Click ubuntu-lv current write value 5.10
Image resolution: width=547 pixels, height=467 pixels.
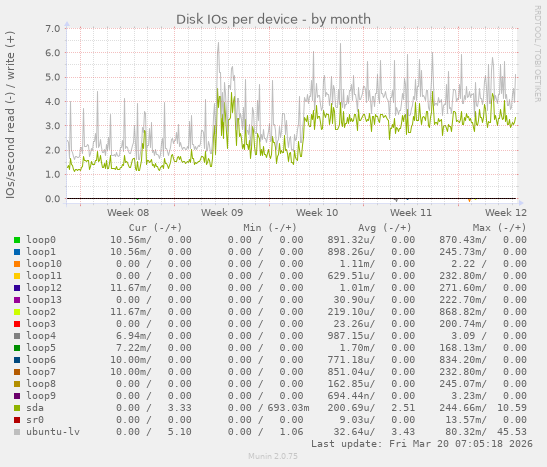coord(179,432)
